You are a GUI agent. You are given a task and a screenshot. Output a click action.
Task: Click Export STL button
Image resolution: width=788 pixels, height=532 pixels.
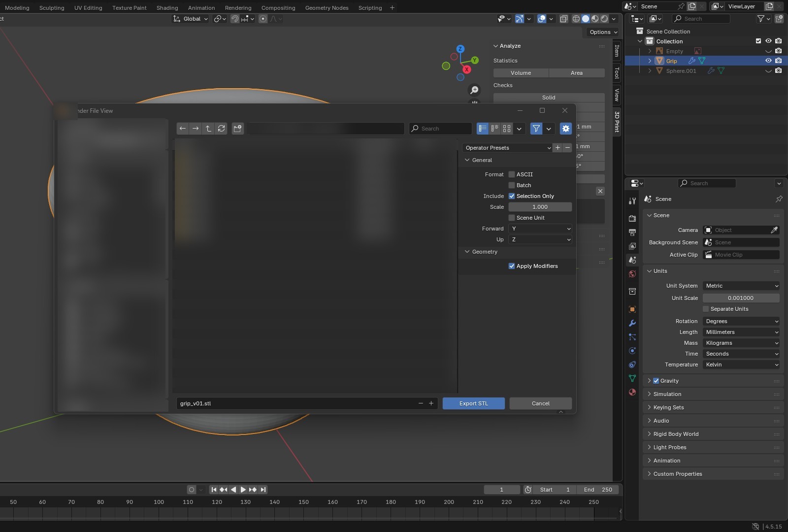[474, 403]
